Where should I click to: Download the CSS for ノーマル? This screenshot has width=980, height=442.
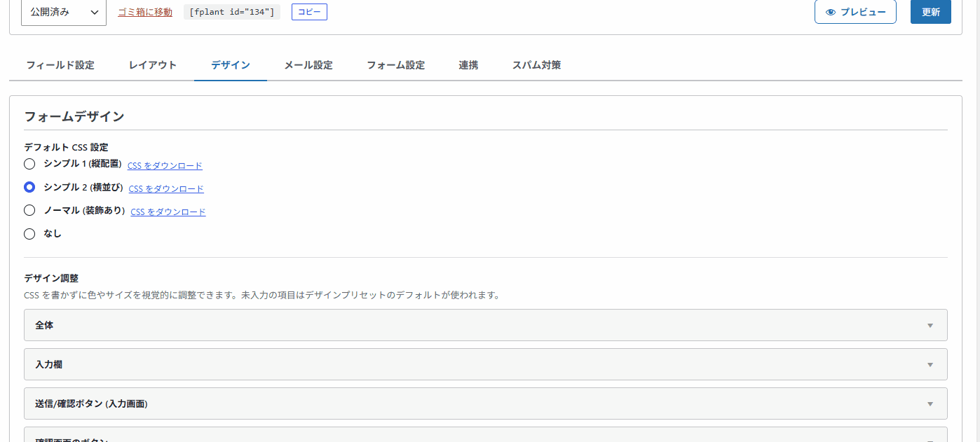click(168, 212)
